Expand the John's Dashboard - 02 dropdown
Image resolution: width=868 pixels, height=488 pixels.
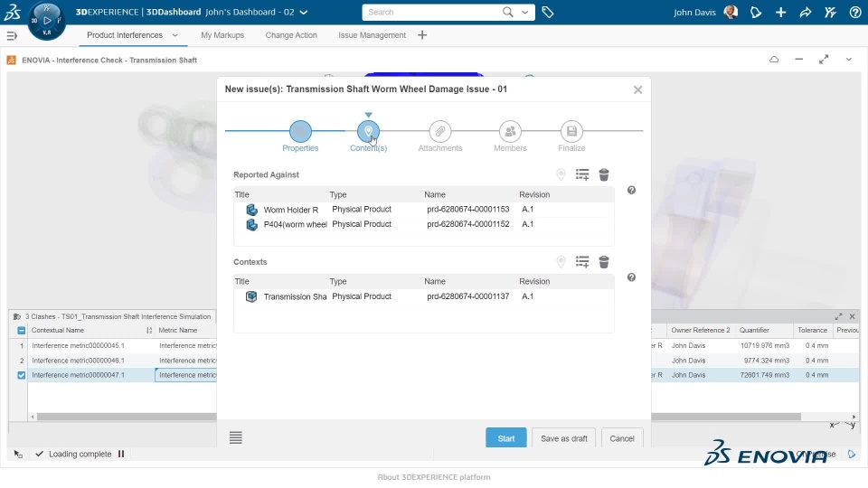tap(304, 12)
